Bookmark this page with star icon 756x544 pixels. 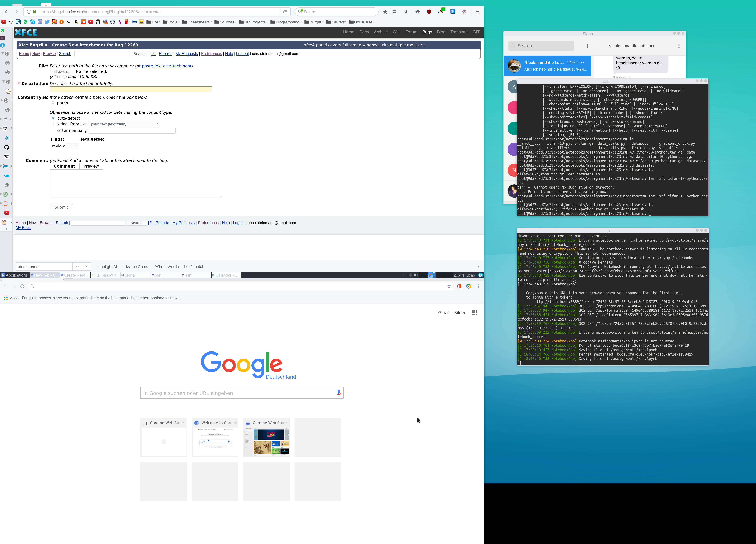pos(385,12)
